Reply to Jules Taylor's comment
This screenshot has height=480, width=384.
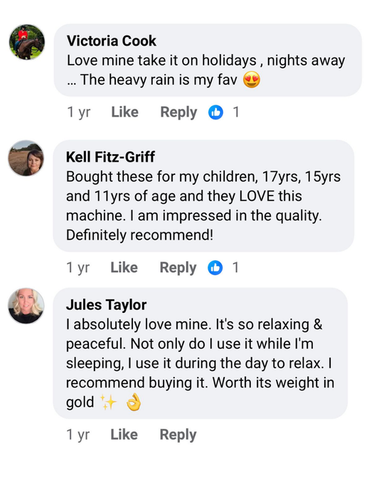pyautogui.click(x=178, y=435)
